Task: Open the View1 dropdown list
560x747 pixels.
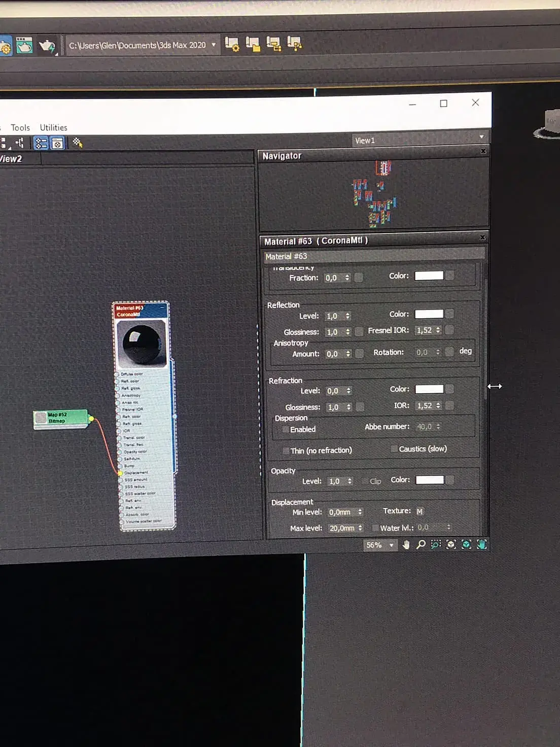Action: [421, 140]
